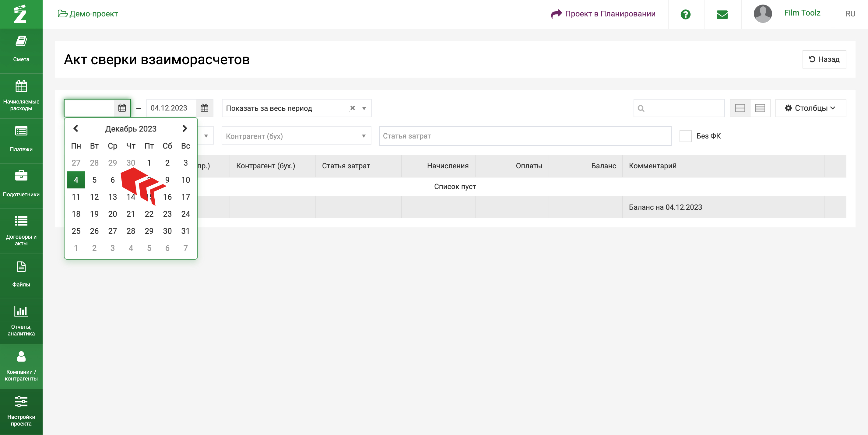868x435 pixels.
Task: Pick December 22 in the calendar
Action: point(149,214)
